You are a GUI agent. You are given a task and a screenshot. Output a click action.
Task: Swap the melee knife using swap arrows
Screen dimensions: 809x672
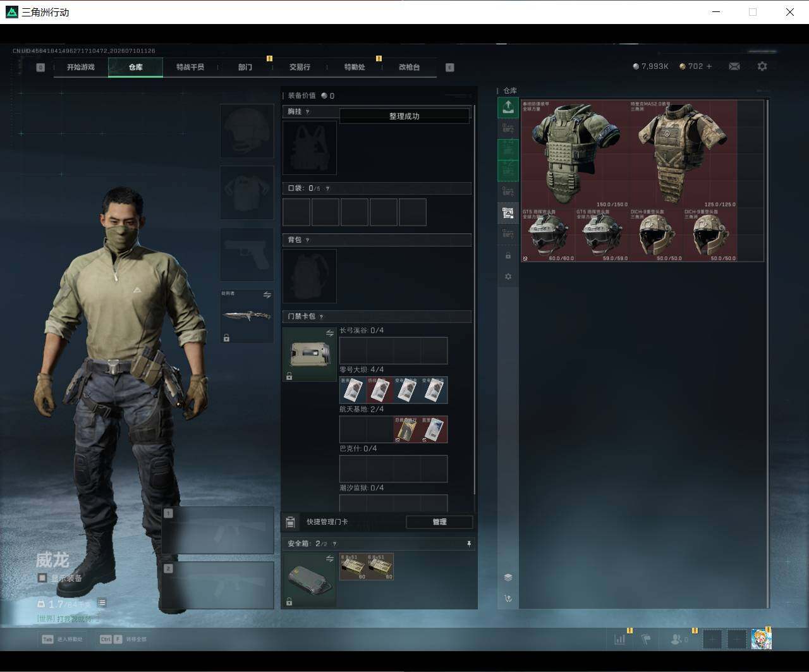pos(267,295)
